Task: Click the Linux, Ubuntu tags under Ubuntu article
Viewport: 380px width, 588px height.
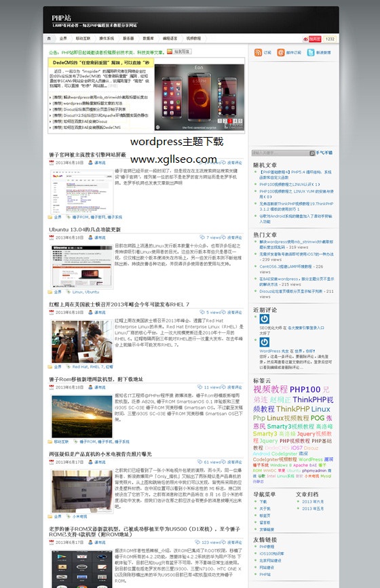Action: coord(85,292)
